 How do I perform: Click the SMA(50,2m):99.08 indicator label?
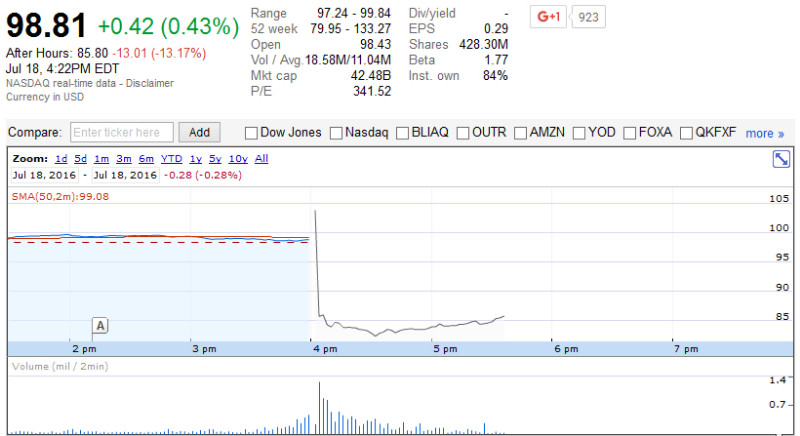click(x=60, y=196)
